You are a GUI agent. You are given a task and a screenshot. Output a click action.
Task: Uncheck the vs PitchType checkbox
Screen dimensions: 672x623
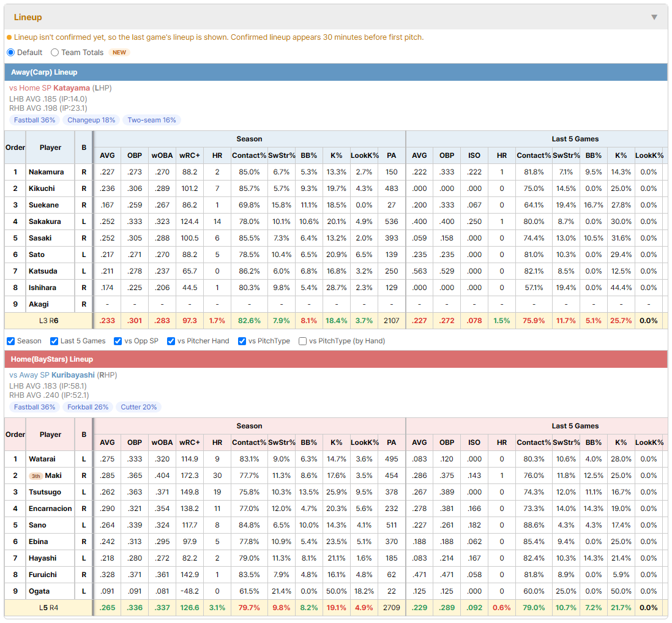point(242,341)
